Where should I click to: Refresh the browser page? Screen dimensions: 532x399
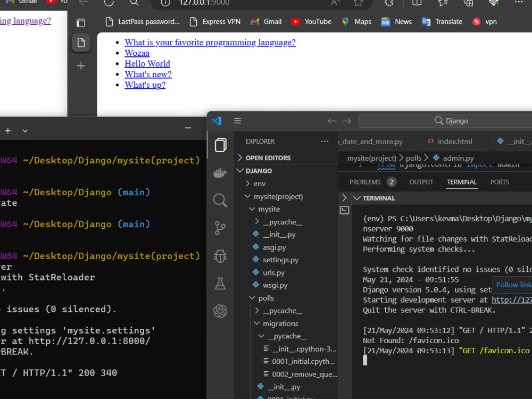109,3
